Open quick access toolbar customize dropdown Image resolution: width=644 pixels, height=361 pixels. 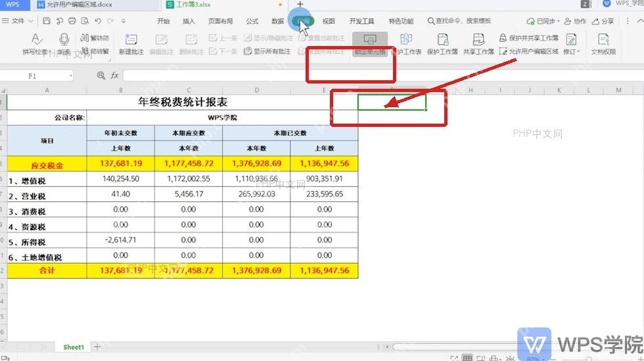124,21
